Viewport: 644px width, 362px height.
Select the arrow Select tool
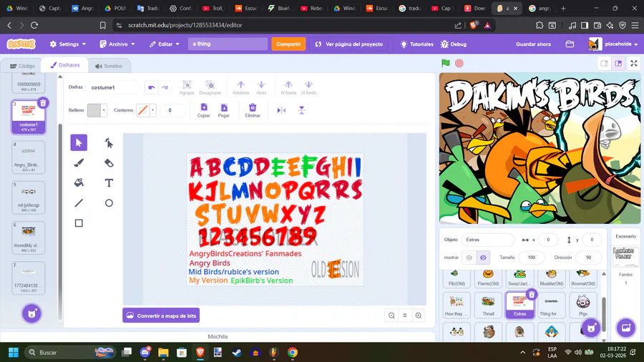click(x=79, y=143)
